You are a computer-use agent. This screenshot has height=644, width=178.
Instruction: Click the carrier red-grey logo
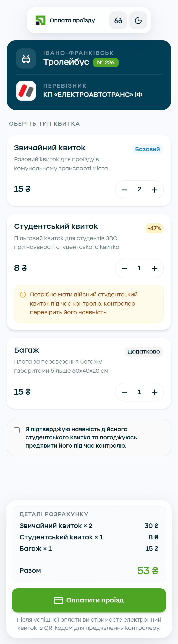[x=26, y=91]
